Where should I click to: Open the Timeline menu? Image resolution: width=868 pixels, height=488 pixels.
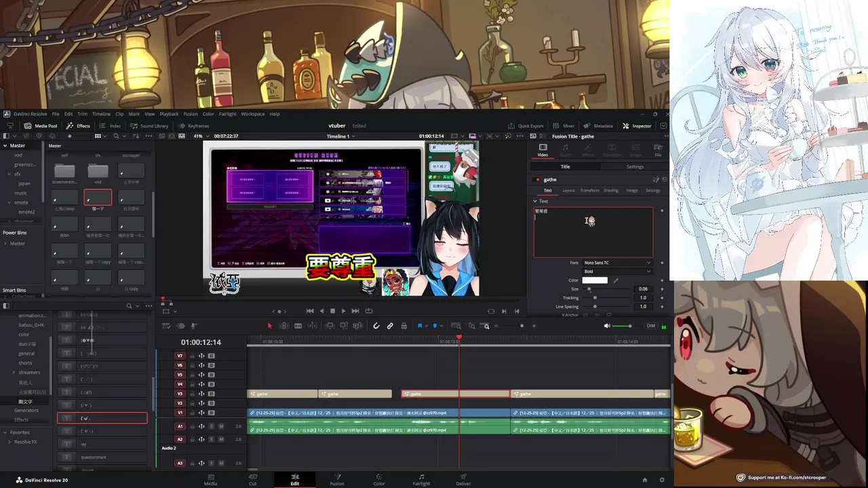point(101,114)
